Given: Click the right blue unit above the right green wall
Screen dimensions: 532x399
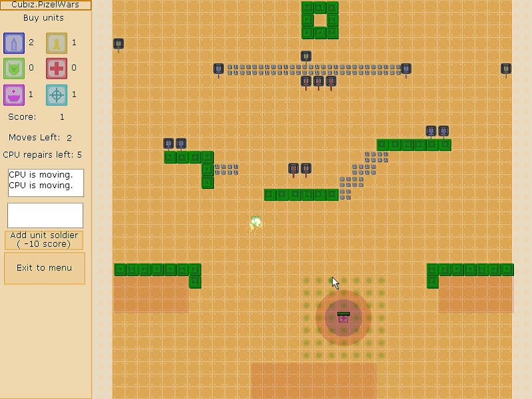Looking at the screenshot, I should coord(444,131).
